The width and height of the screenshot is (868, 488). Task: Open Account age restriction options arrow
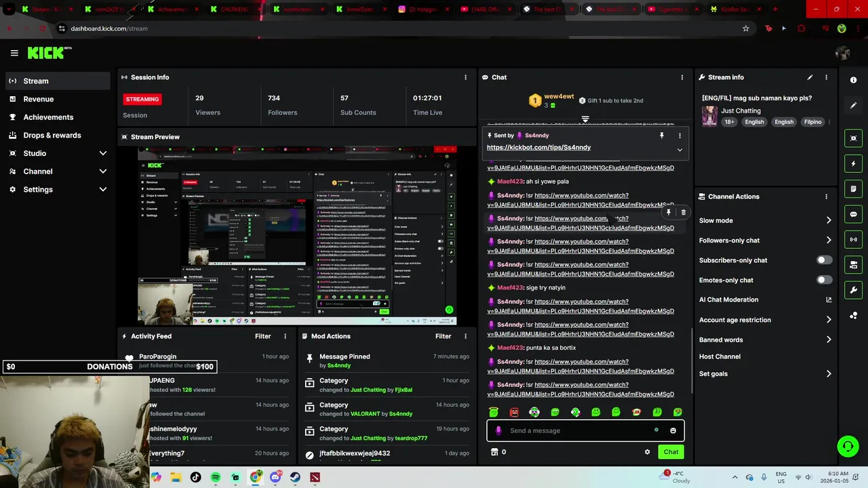click(829, 320)
